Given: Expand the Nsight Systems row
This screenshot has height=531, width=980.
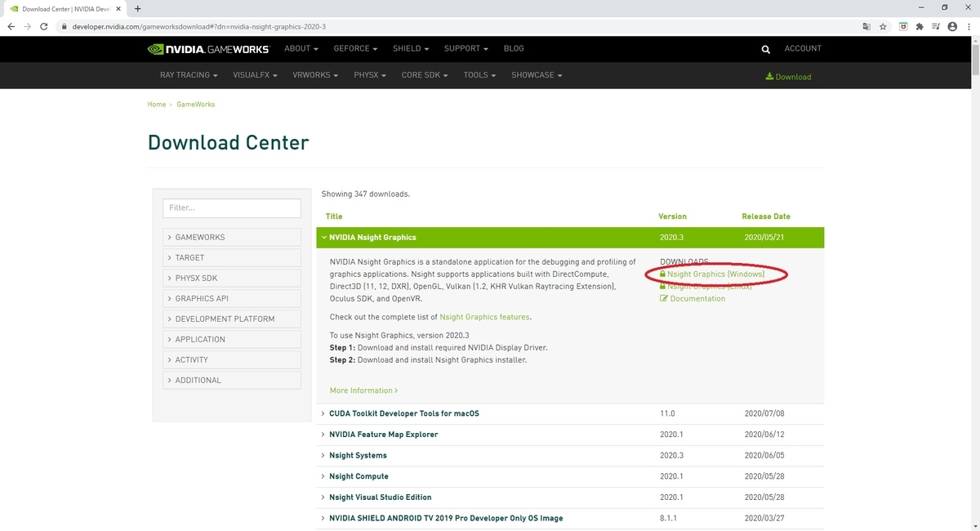Looking at the screenshot, I should [x=570, y=455].
